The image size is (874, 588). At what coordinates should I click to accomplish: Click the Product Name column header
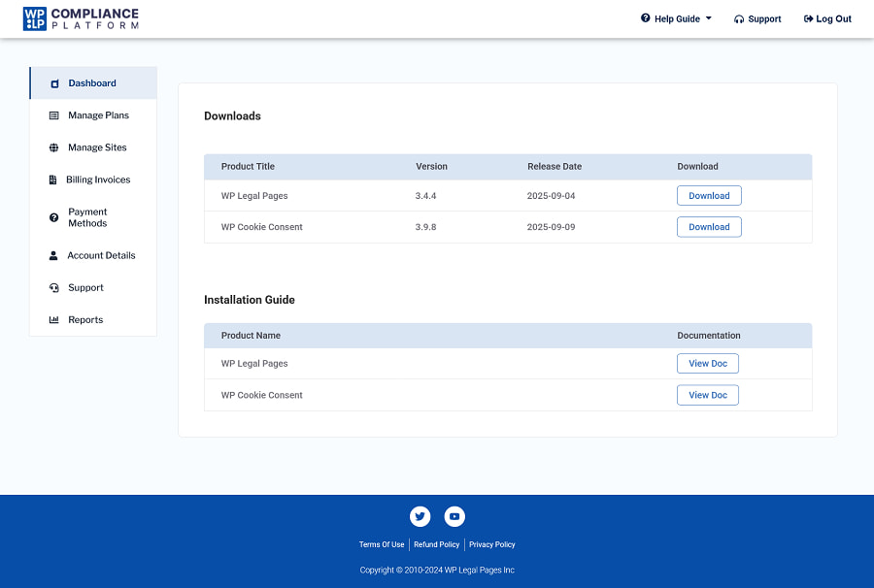coord(251,336)
